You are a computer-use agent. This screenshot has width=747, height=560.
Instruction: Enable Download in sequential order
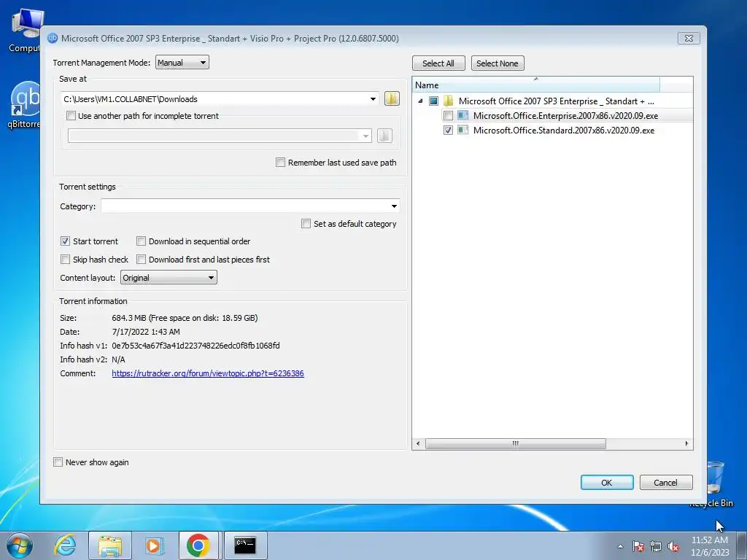click(x=141, y=241)
